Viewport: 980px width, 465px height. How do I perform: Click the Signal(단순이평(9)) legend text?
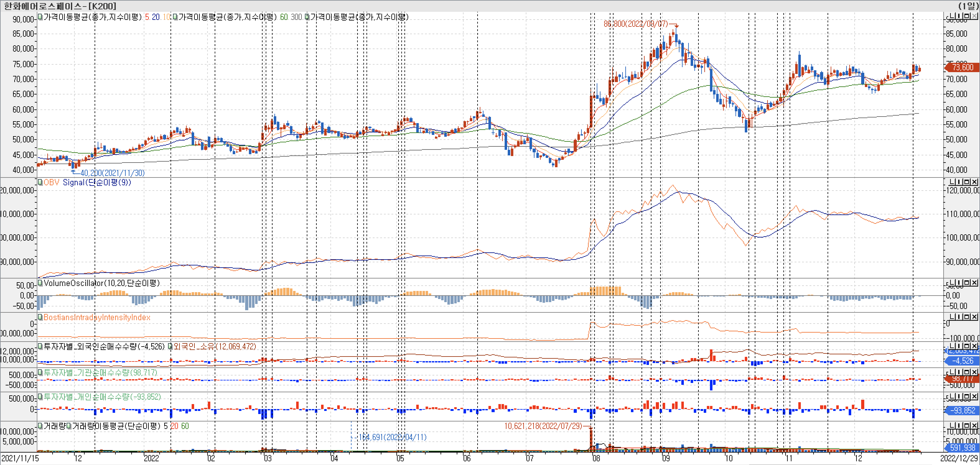point(97,182)
